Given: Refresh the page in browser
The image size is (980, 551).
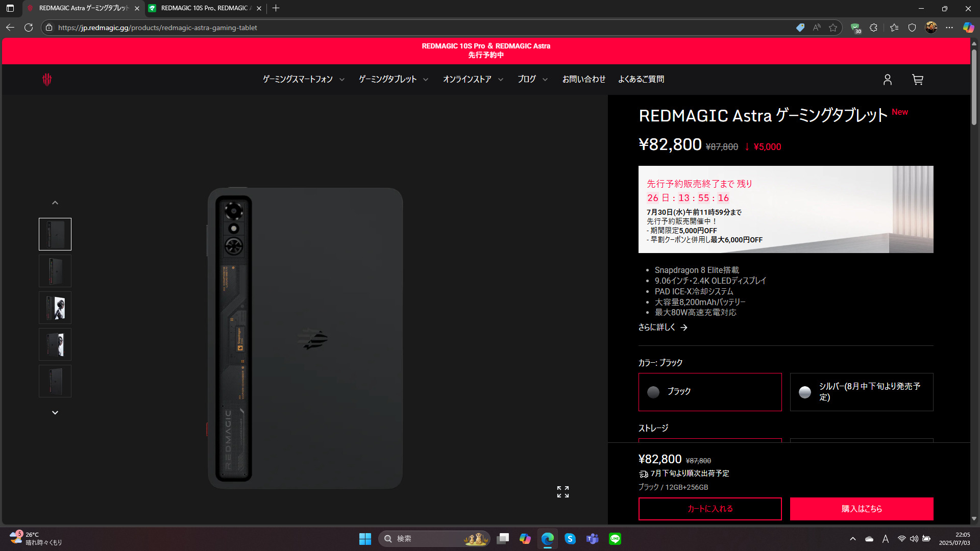Looking at the screenshot, I should click(x=29, y=28).
